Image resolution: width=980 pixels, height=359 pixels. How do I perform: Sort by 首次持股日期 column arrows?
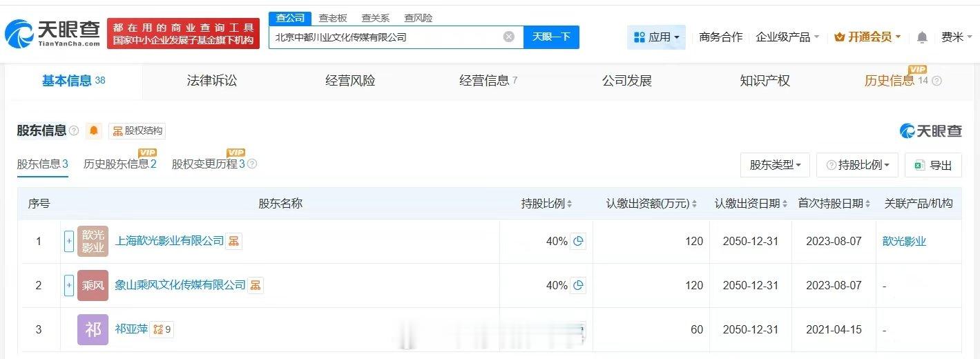click(x=867, y=204)
